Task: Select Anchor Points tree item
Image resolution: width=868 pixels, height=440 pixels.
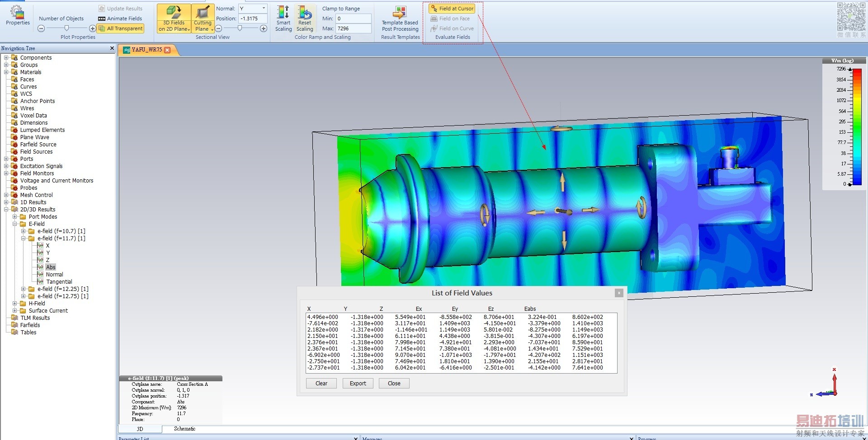Action: coord(38,101)
